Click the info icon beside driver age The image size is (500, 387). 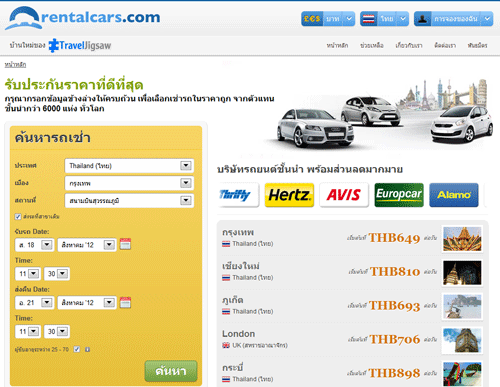click(87, 349)
